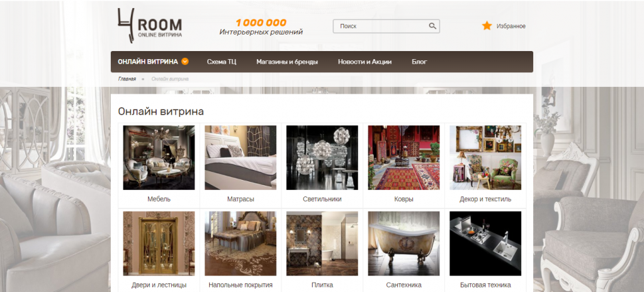This screenshot has height=292, width=644.
Task: Click the orange star Избранное icon
Action: 487,26
